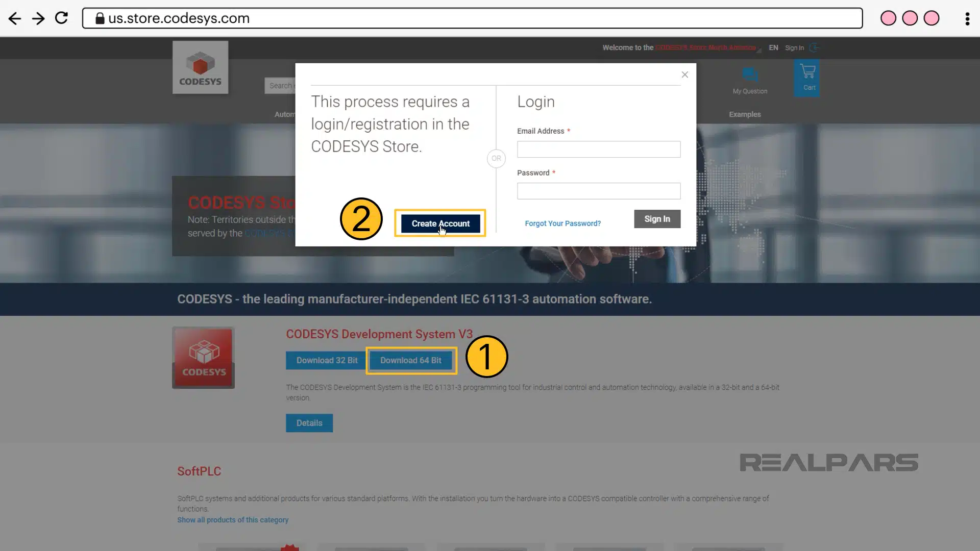Screen dimensions: 980x551
Task: Click the Examples tab
Action: (x=744, y=114)
